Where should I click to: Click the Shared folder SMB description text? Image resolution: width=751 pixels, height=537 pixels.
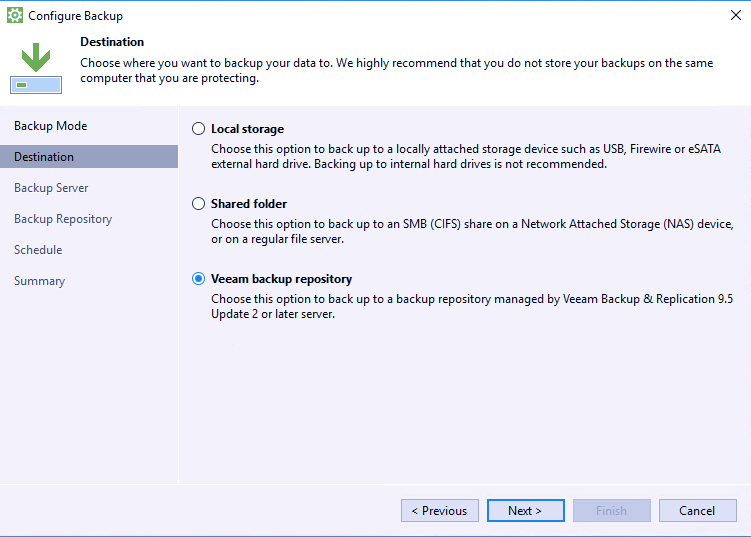472,230
